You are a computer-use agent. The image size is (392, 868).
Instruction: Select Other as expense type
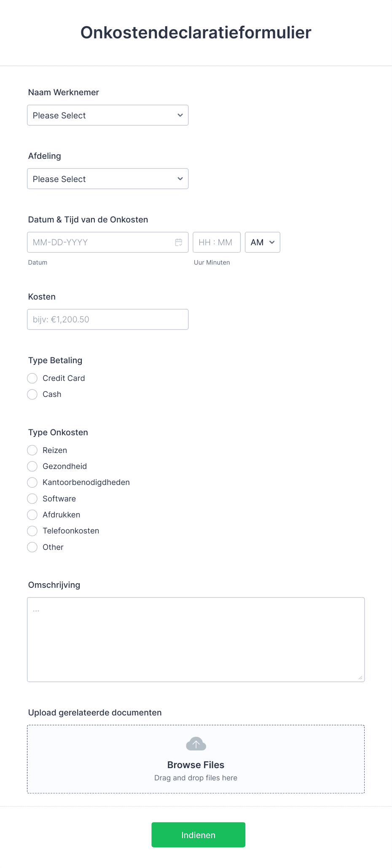click(x=32, y=547)
